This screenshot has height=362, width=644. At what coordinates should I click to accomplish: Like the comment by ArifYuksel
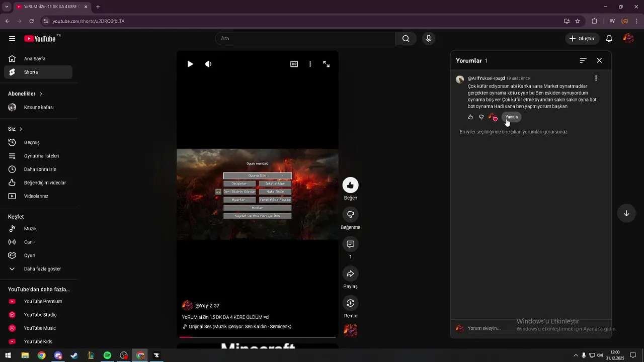coord(470,117)
